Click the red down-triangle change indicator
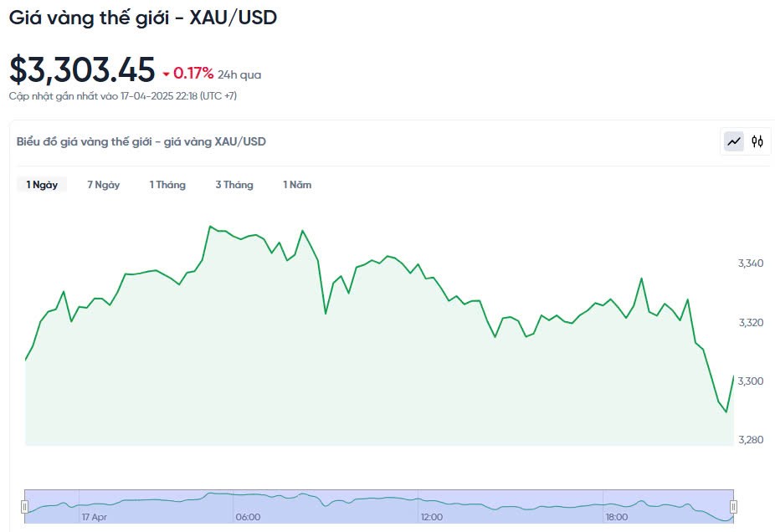 coord(167,74)
